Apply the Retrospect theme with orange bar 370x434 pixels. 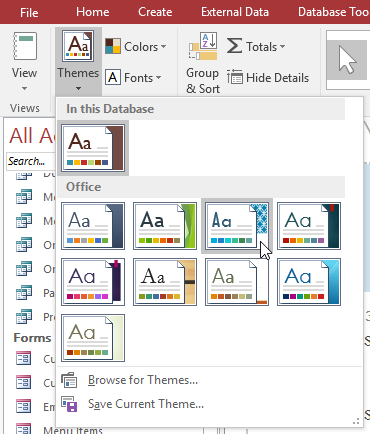(237, 282)
